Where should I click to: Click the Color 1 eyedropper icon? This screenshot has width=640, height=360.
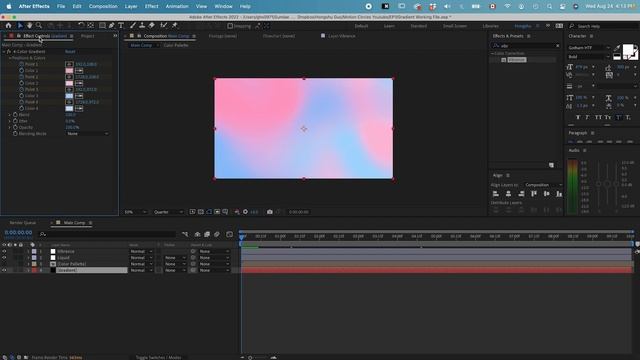tap(79, 71)
